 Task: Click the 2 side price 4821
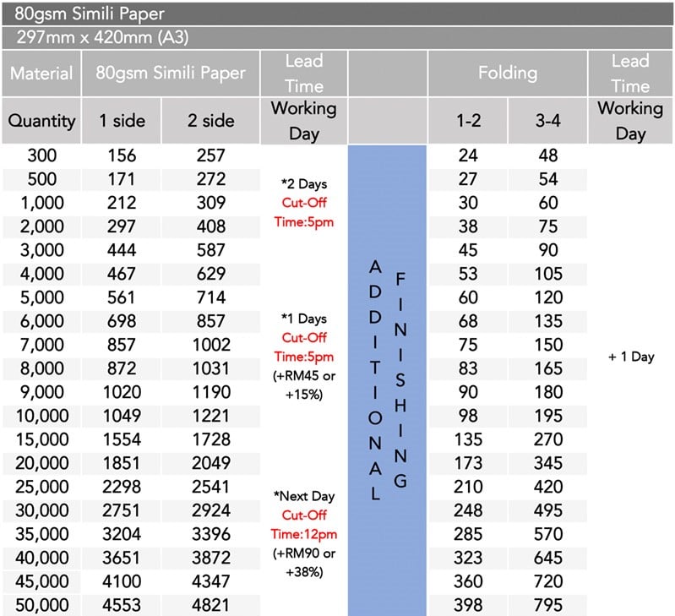pyautogui.click(x=211, y=605)
